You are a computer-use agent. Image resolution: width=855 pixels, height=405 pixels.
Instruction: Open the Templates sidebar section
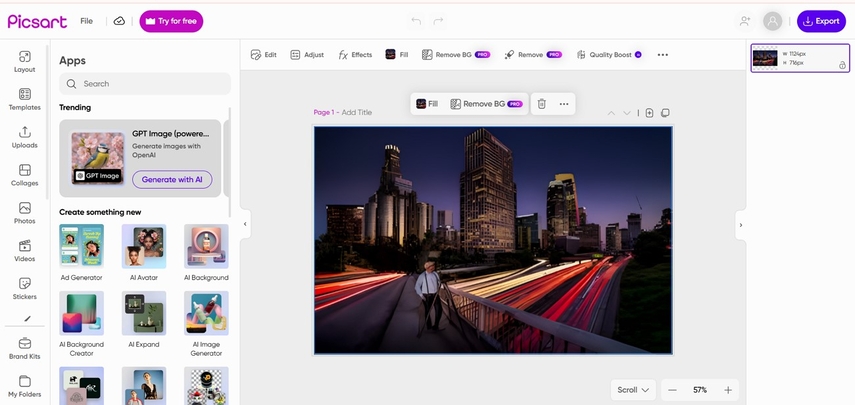click(25, 99)
